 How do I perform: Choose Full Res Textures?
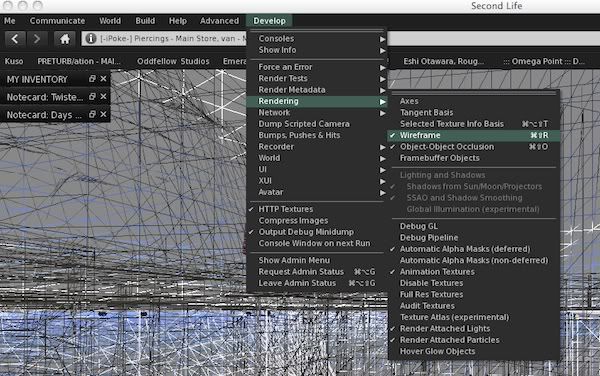tap(474, 295)
